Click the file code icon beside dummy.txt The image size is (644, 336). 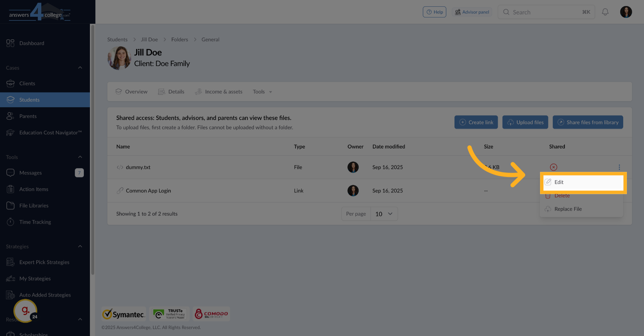point(120,167)
